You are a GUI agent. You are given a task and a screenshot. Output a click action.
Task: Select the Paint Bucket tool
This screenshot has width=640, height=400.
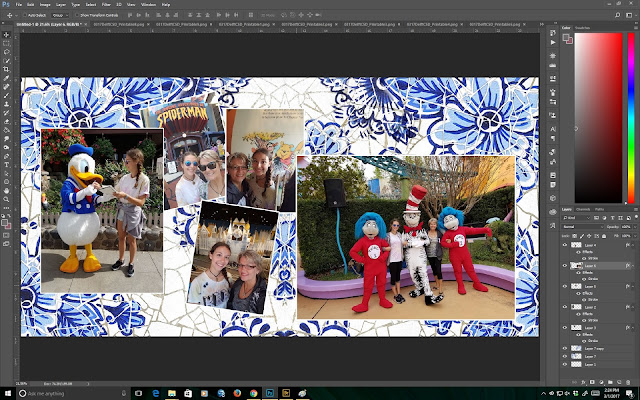click(6, 130)
